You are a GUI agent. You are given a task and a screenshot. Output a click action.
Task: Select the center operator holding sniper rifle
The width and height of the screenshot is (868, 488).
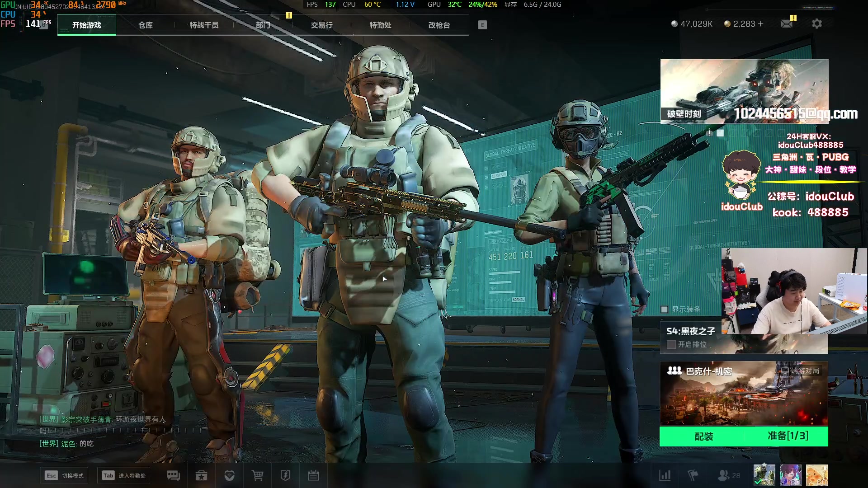click(x=380, y=253)
